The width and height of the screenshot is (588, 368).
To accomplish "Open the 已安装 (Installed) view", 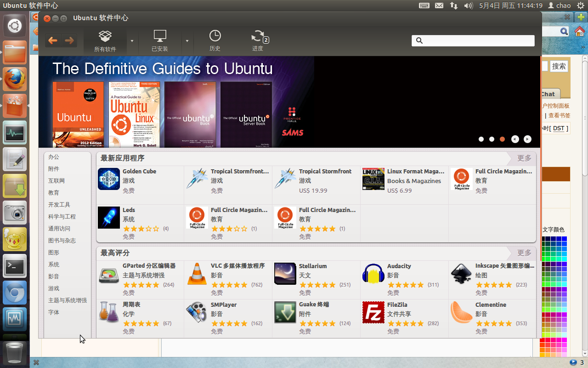I will tap(160, 41).
